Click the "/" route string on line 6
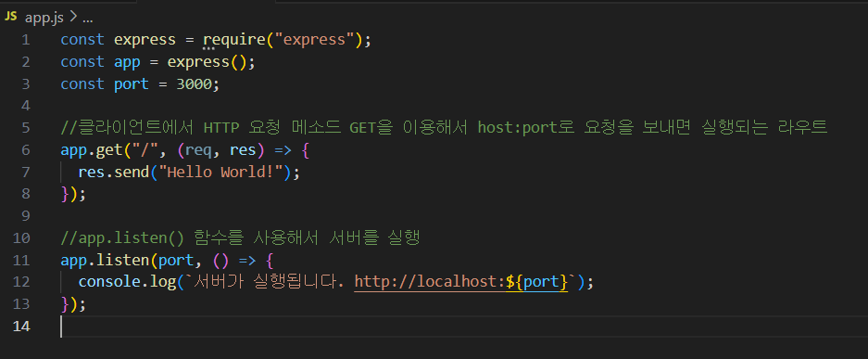 [x=145, y=150]
